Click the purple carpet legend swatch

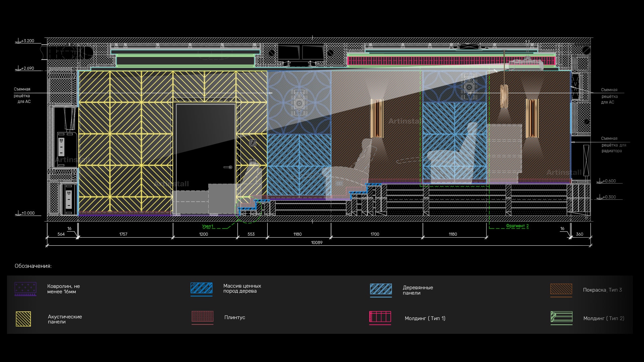(x=25, y=289)
